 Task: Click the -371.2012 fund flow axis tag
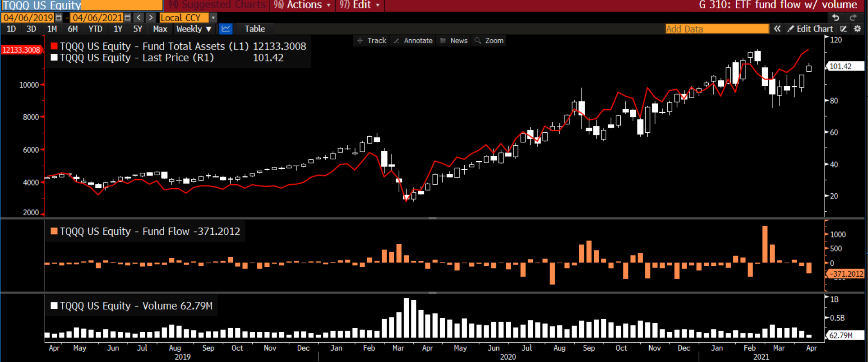[x=845, y=274]
